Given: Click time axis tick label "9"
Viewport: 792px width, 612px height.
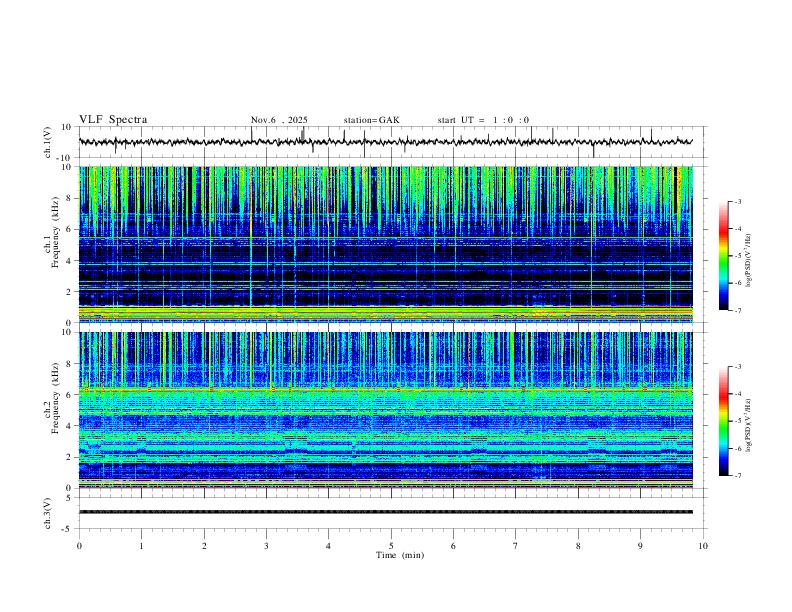Looking at the screenshot, I should pos(640,546).
